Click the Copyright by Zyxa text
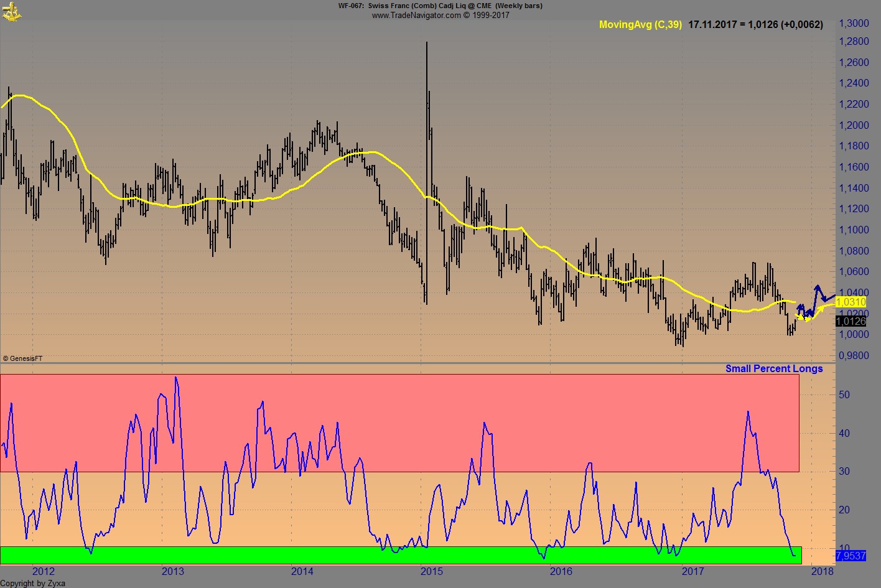The height and width of the screenshot is (588, 881). (32, 584)
